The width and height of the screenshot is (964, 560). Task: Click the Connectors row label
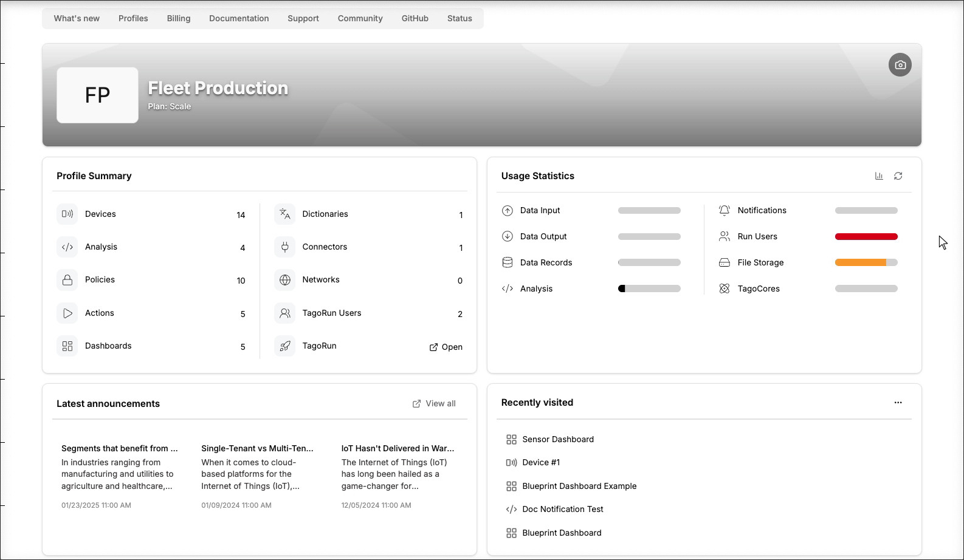pyautogui.click(x=325, y=247)
